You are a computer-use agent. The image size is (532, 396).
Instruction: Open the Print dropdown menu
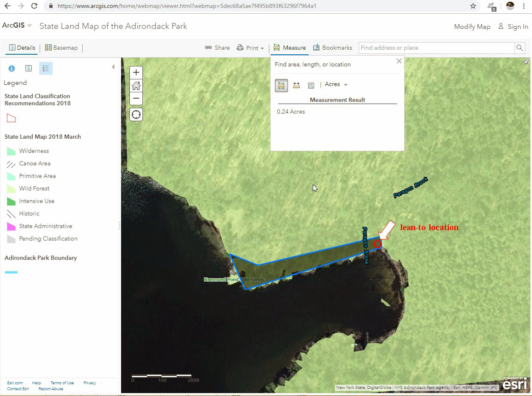tap(251, 48)
